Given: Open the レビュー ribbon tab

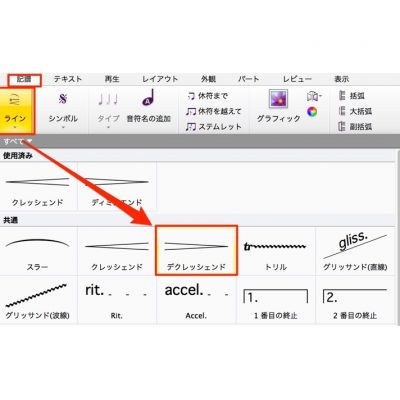Looking at the screenshot, I should click(x=297, y=79).
